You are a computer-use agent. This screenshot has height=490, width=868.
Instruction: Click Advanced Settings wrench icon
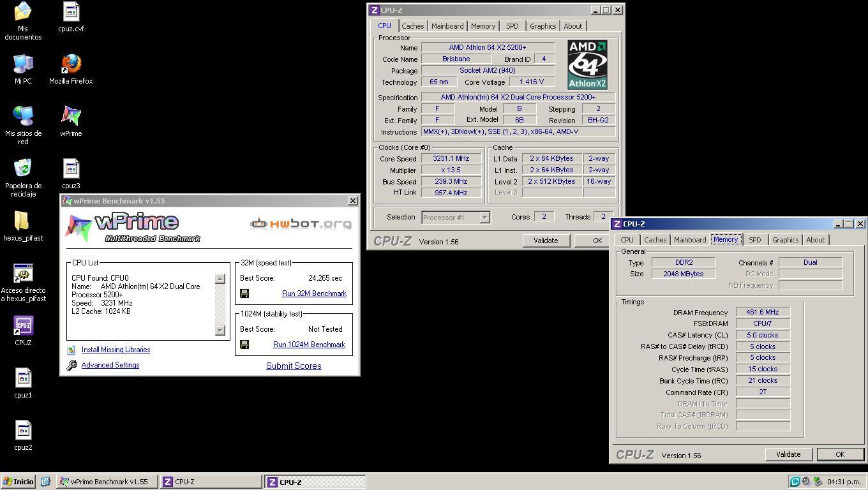coord(71,365)
